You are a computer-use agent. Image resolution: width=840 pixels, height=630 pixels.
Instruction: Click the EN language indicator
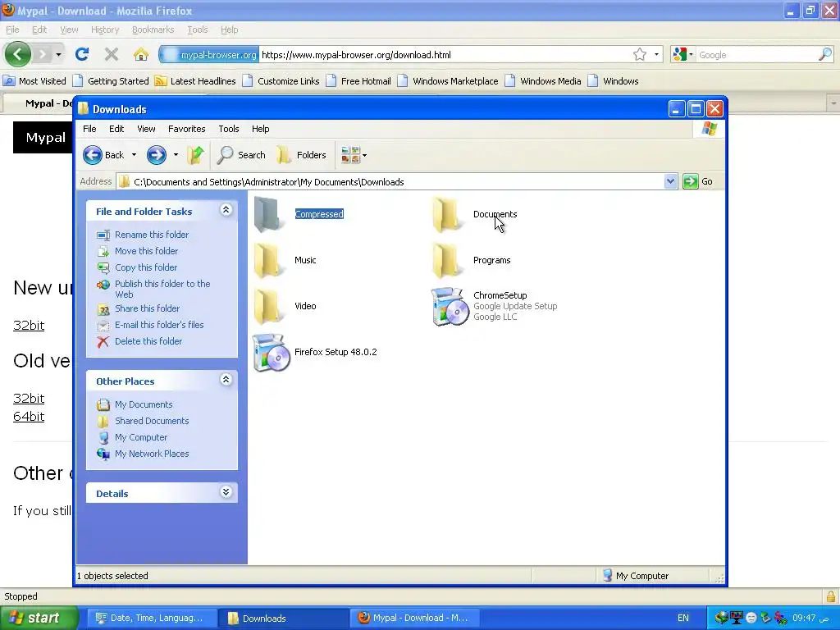(x=683, y=619)
